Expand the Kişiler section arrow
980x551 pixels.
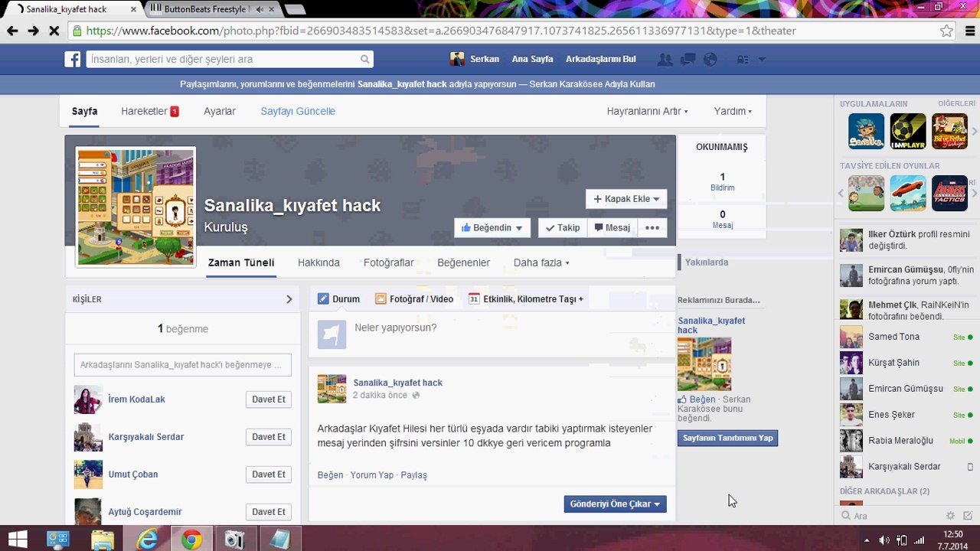pyautogui.click(x=289, y=299)
